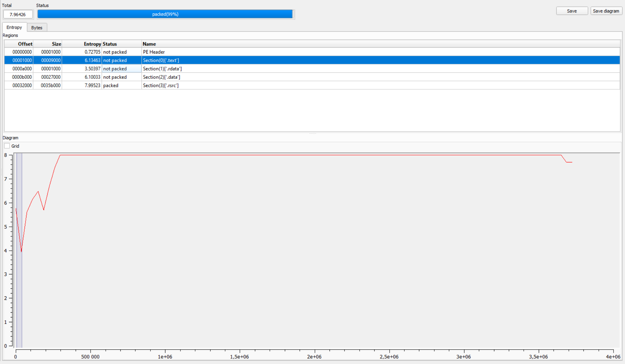This screenshot has width=625, height=364.
Task: Sort regions by Offset column header
Action: (x=19, y=44)
